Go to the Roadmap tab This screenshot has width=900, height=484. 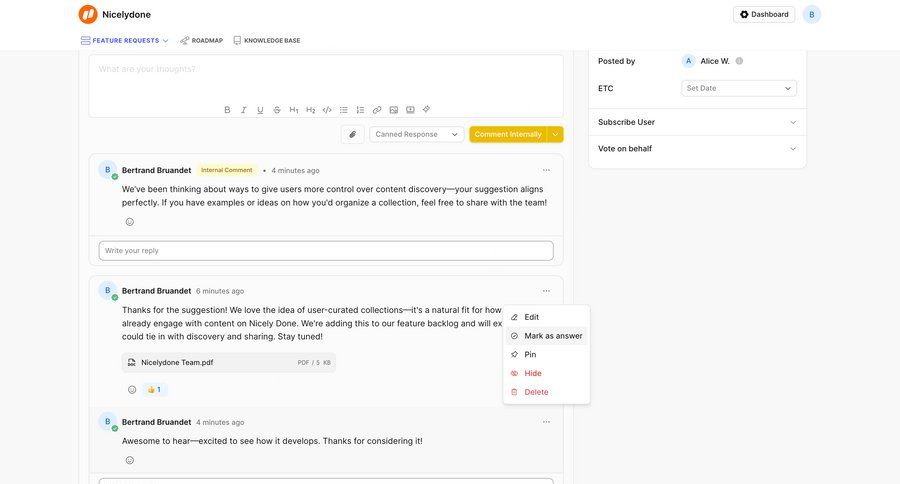click(x=201, y=40)
